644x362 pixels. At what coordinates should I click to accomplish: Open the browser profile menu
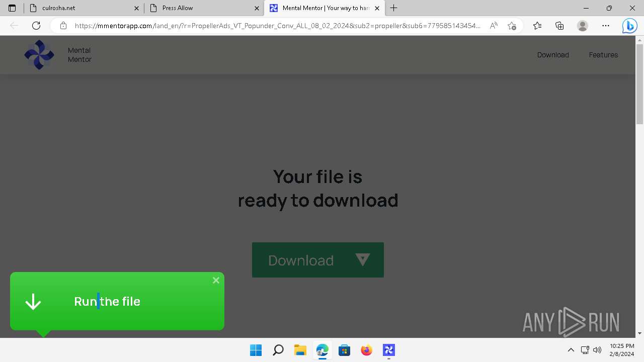click(x=583, y=26)
